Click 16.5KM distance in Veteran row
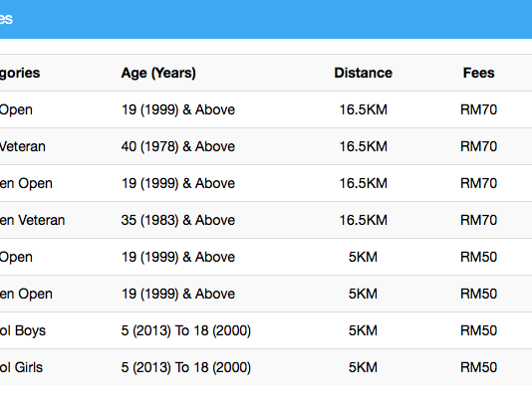This screenshot has width=532, height=410. point(363,146)
